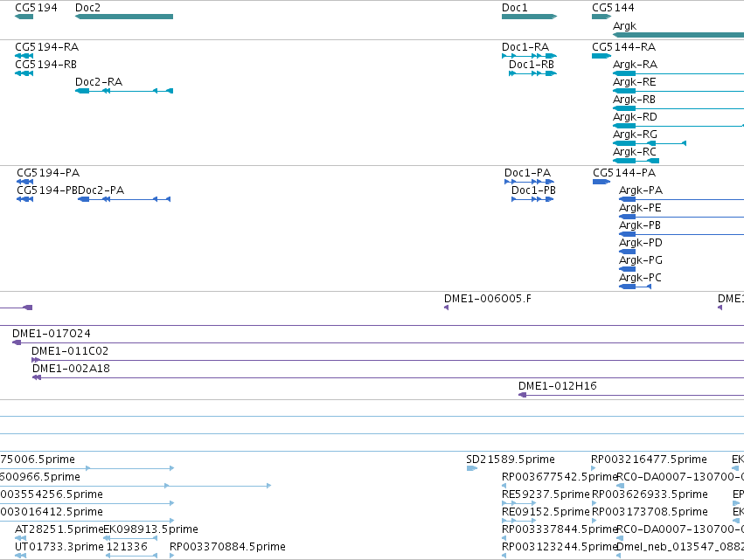Image resolution: width=744 pixels, height=560 pixels.
Task: Select the Doc1-RB transcript
Action: click(532, 73)
